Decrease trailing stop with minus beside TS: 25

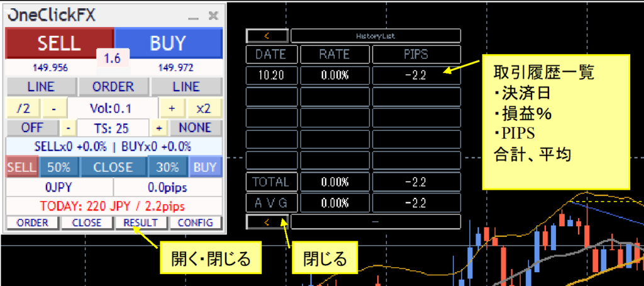click(x=69, y=128)
